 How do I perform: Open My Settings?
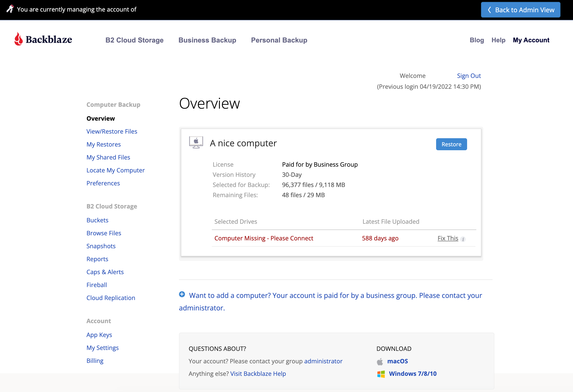(102, 348)
